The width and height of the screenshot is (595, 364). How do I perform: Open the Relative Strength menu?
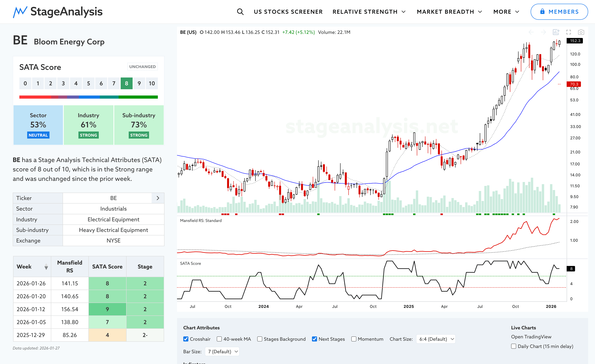369,12
